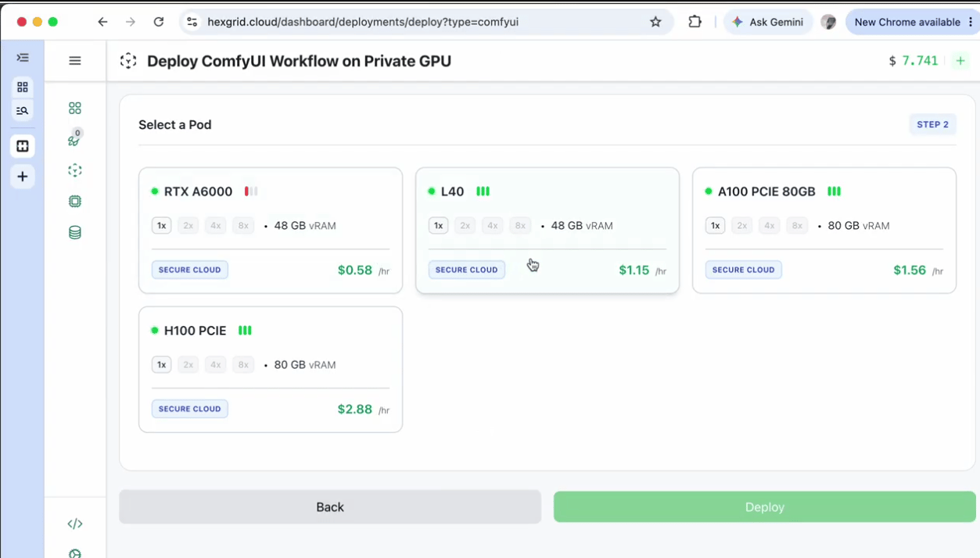
Task: Click the green Deploy button
Action: 764,507
